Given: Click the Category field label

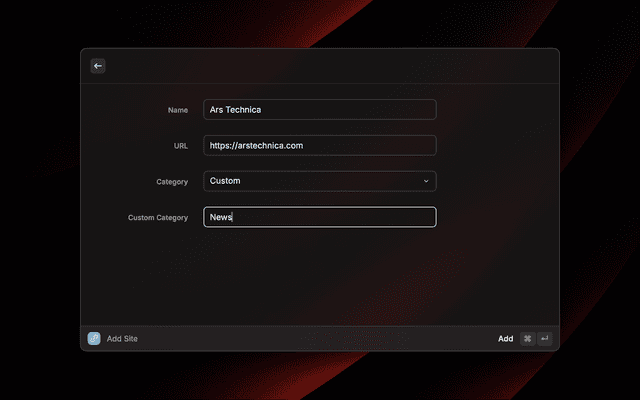Looking at the screenshot, I should point(172,182).
